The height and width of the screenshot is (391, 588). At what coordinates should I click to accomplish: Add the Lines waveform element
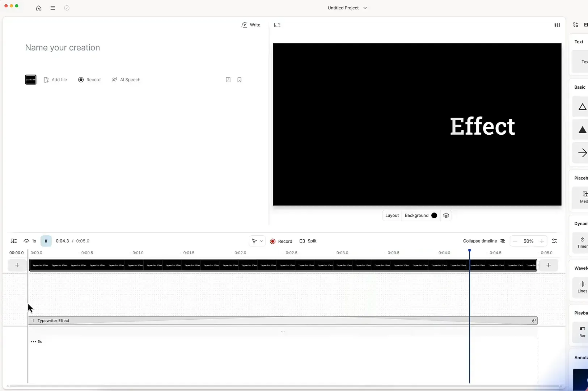581,287
